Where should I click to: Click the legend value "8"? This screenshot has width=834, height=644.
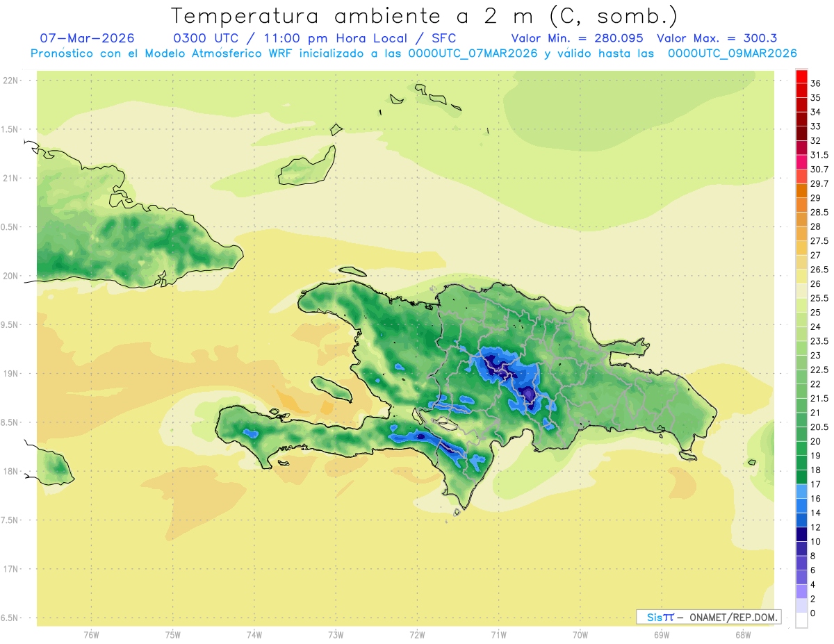(x=813, y=556)
